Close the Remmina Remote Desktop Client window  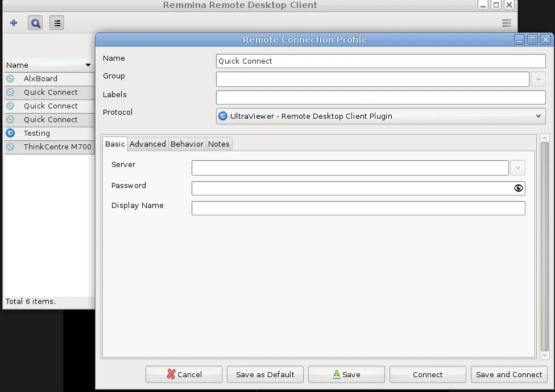[x=509, y=5]
